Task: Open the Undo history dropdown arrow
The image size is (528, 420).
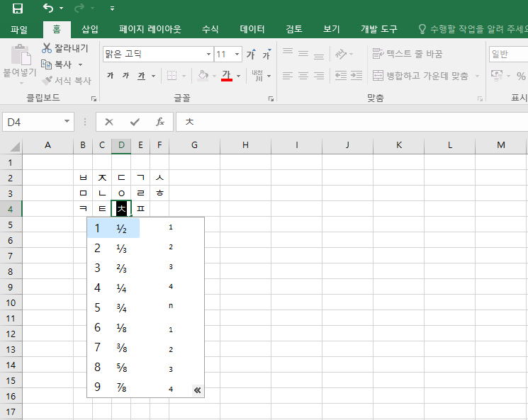Action: tap(61, 8)
